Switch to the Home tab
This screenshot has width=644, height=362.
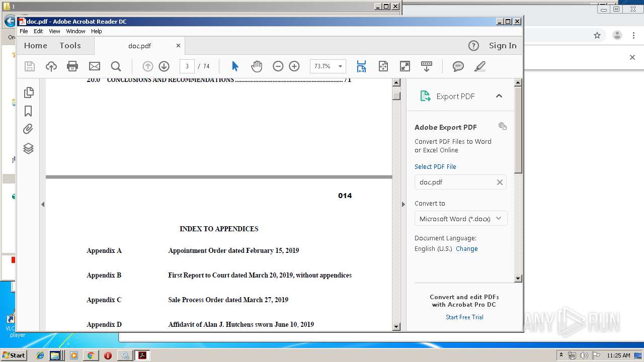[x=36, y=46]
